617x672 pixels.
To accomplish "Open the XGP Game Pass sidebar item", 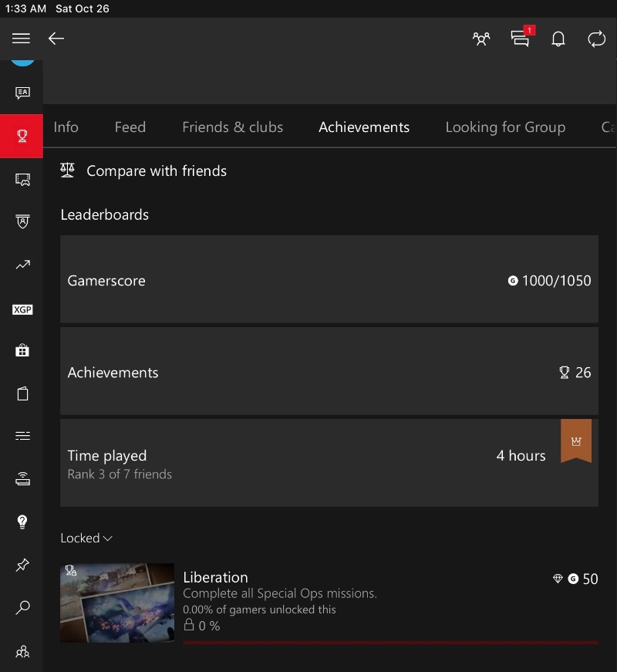I will point(22,309).
